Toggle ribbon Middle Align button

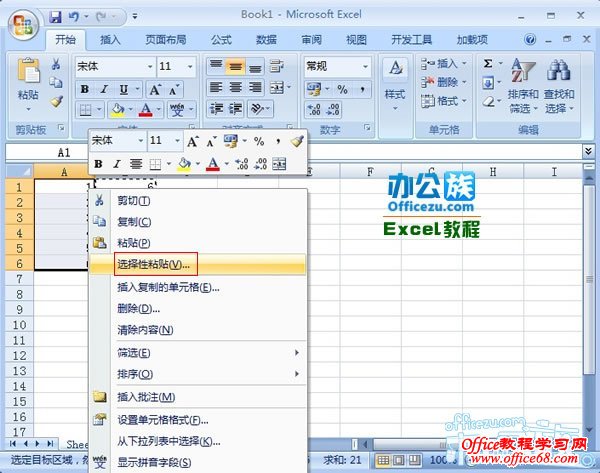click(x=235, y=66)
